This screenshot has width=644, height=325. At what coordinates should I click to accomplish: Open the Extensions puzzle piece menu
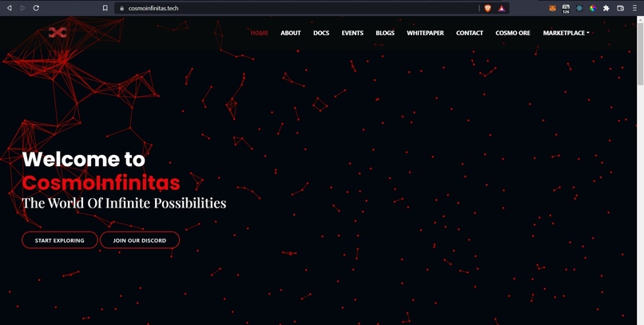606,8
